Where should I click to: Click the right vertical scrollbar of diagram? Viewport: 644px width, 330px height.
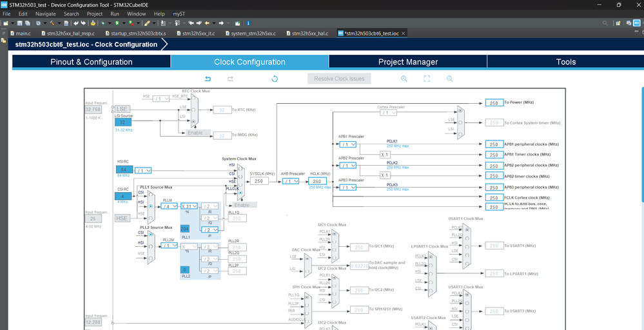642,144
